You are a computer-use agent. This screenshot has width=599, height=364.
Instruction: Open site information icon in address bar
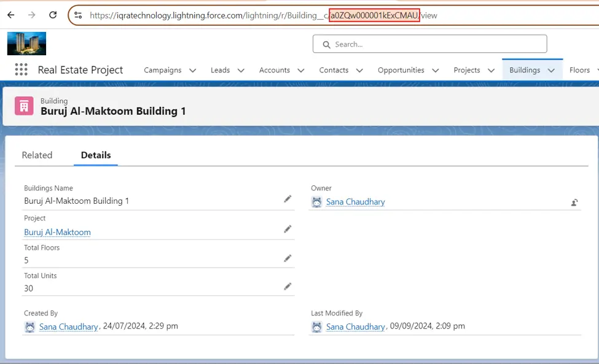pos(78,15)
